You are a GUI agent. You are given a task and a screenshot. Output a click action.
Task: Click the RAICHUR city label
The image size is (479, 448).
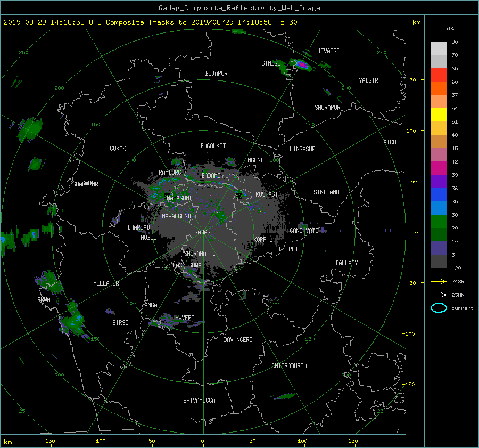pyautogui.click(x=391, y=142)
